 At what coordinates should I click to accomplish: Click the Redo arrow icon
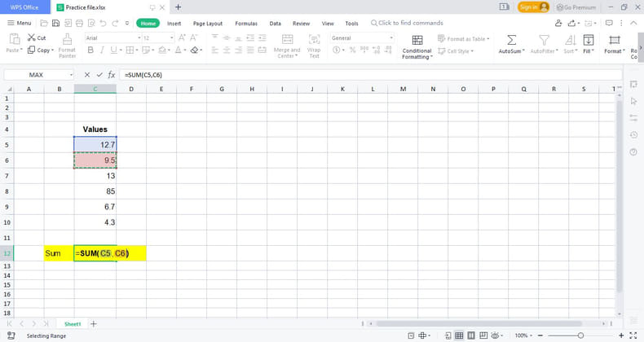[115, 24]
